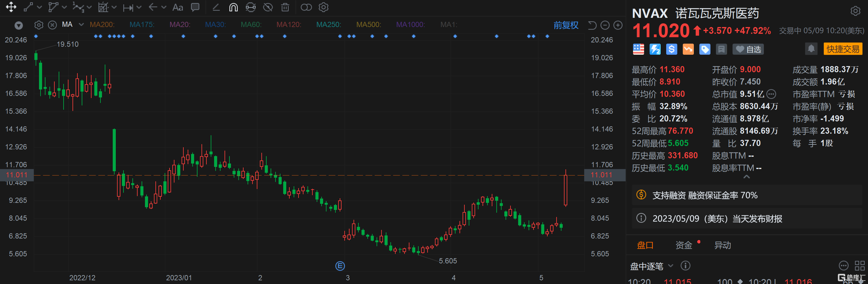Image resolution: width=868 pixels, height=284 pixels.
Task: Toggle hide all drawings eye icon
Action: [x=268, y=7]
